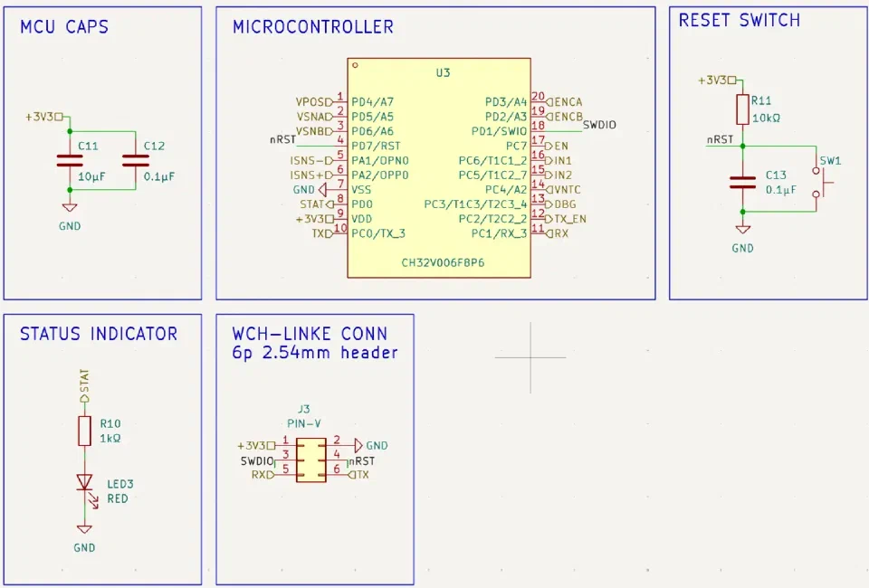Select the +3V3 flag in MCU CAPS
This screenshot has width=869, height=588.
click(x=44, y=117)
